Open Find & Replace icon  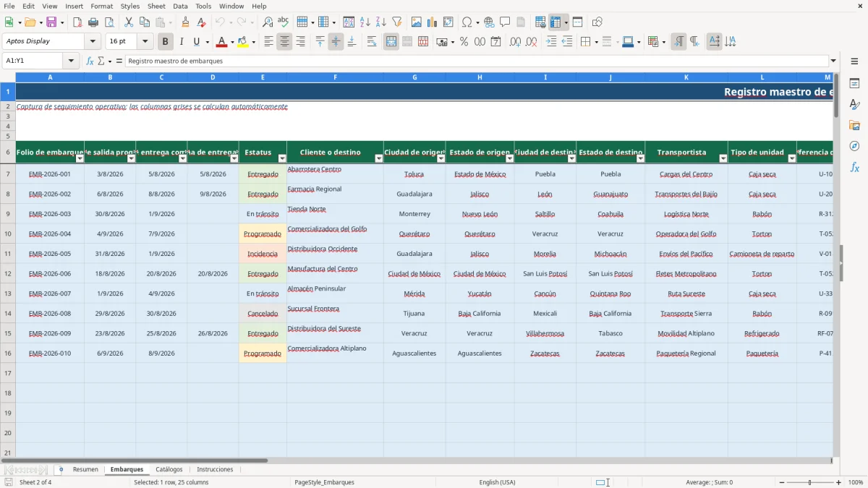[x=268, y=22]
